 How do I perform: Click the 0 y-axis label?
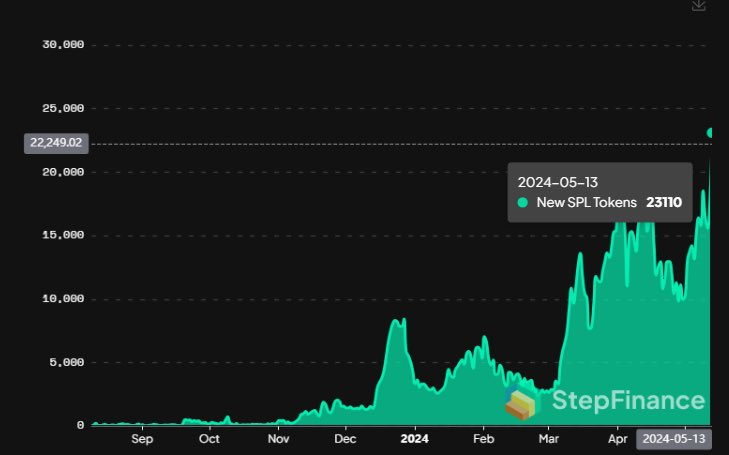(x=80, y=426)
